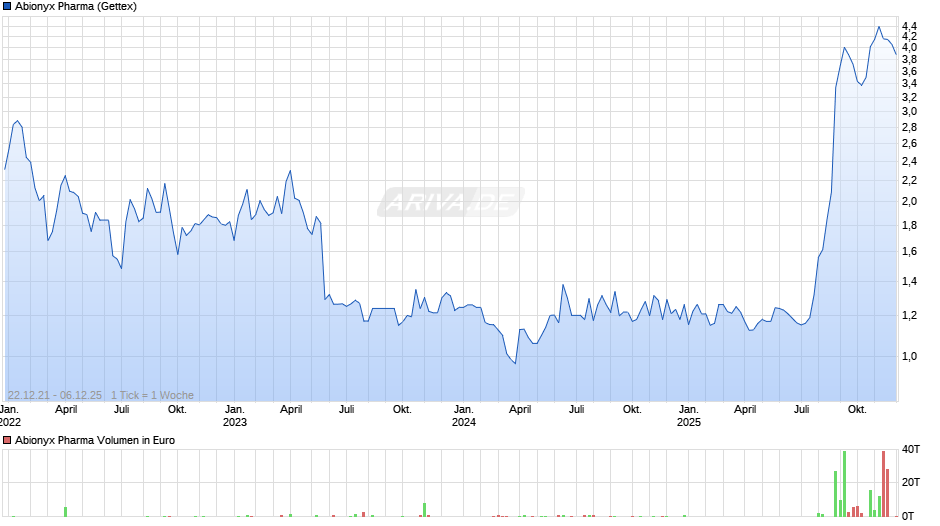The height and width of the screenshot is (526, 940).
Task: Click the 2,6 price axis label
Action: [909, 143]
